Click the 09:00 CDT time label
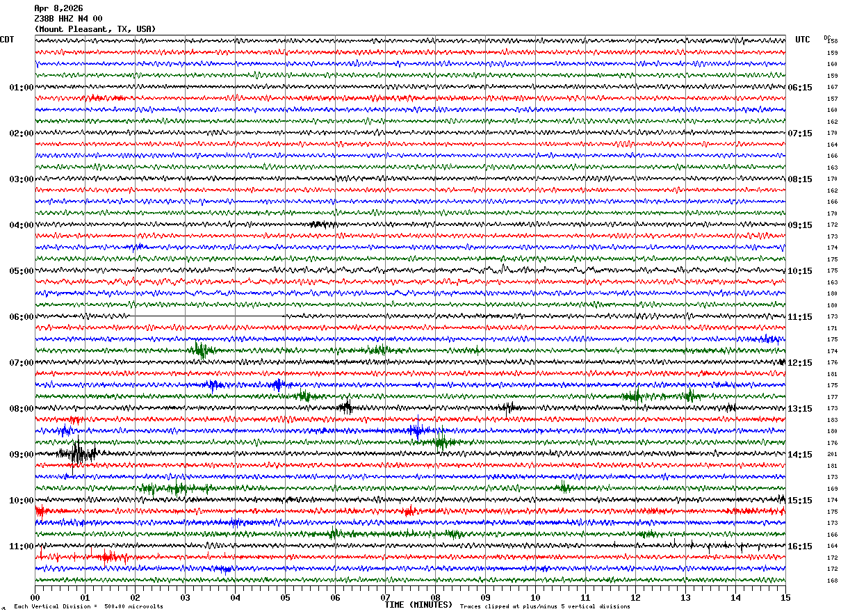841x616 pixels. click(21, 455)
